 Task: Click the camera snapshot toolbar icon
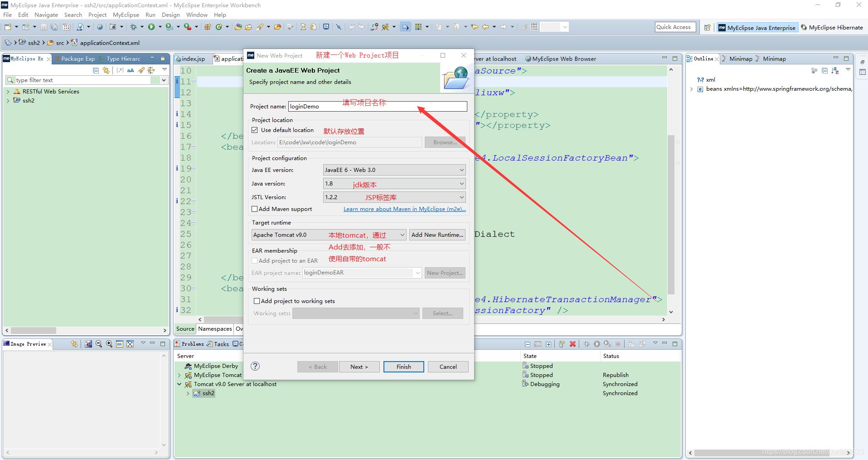[x=113, y=27]
